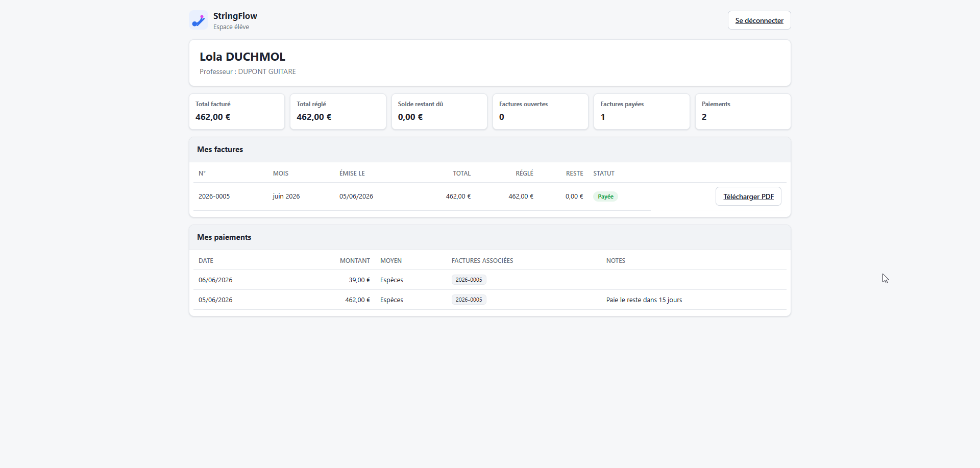Open the Total réglé summary card
This screenshot has width=980, height=468.
[338, 111]
